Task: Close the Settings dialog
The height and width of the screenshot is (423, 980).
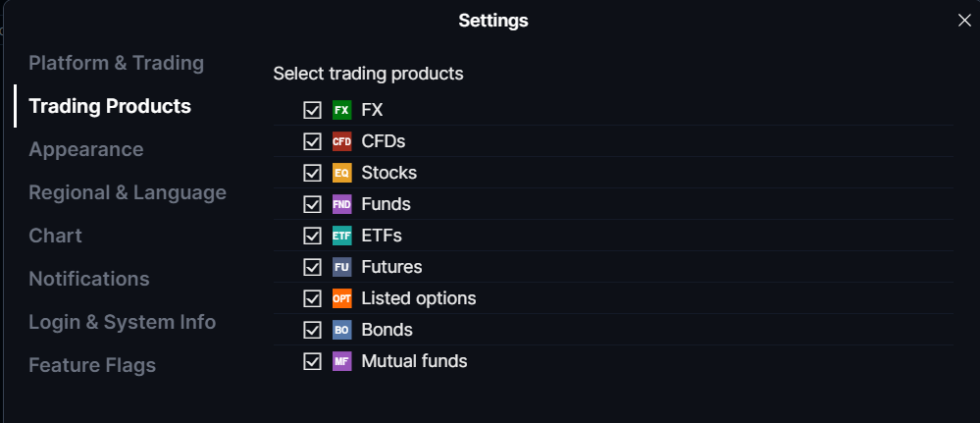Action: (964, 21)
